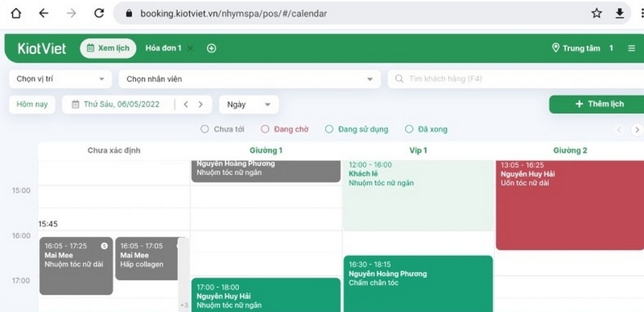Add a new invoice tab with plus icon
Image resolution: width=644 pixels, height=312 pixels.
pyautogui.click(x=212, y=48)
